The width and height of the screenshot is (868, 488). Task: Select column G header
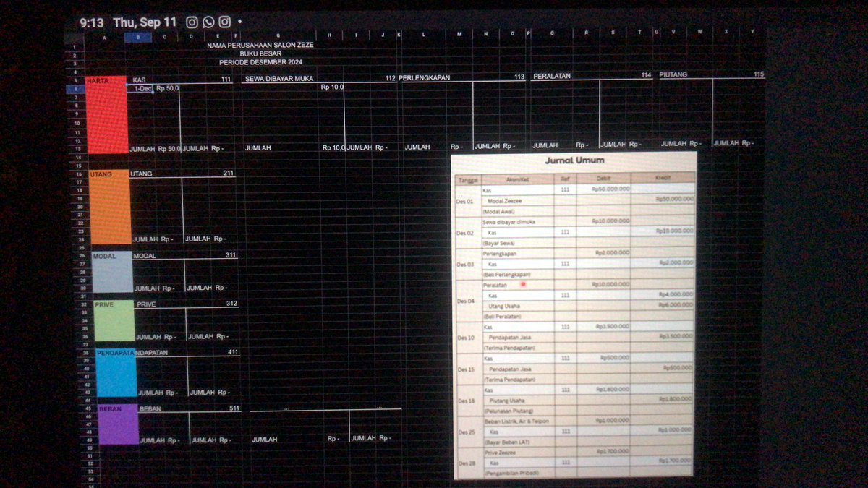pos(278,35)
